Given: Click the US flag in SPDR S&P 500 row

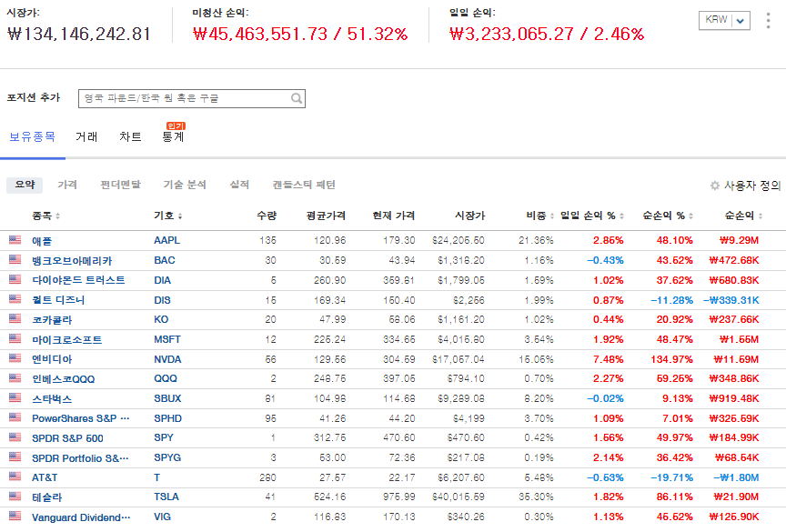Looking at the screenshot, I should [x=15, y=437].
